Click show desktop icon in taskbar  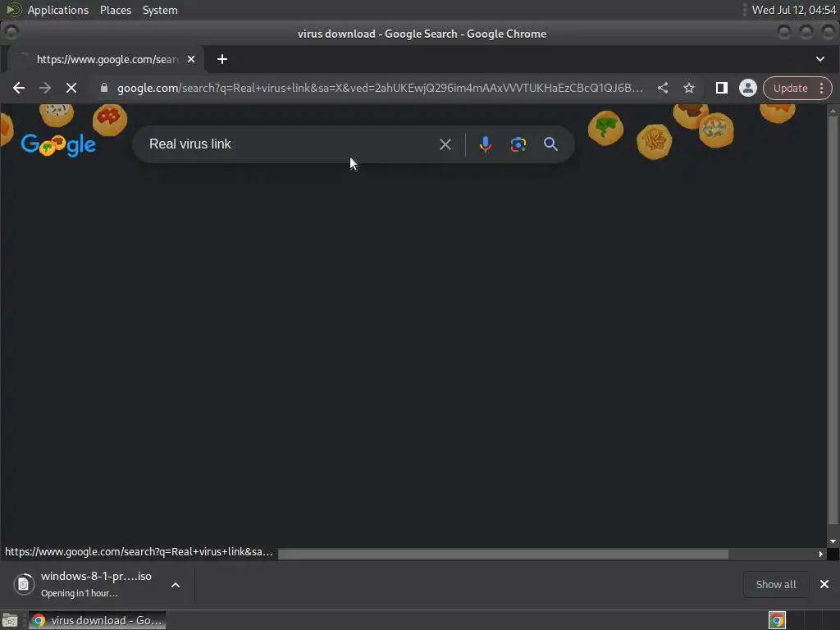click(10, 620)
